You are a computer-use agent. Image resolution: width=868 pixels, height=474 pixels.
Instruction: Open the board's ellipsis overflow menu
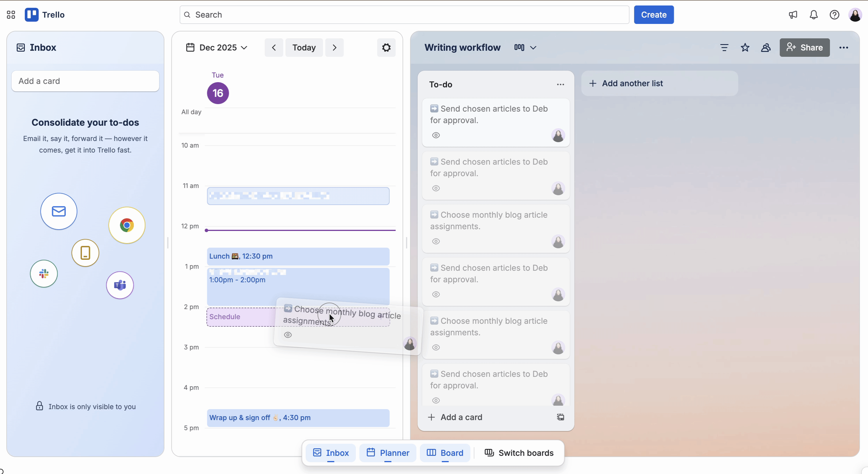pos(844,48)
